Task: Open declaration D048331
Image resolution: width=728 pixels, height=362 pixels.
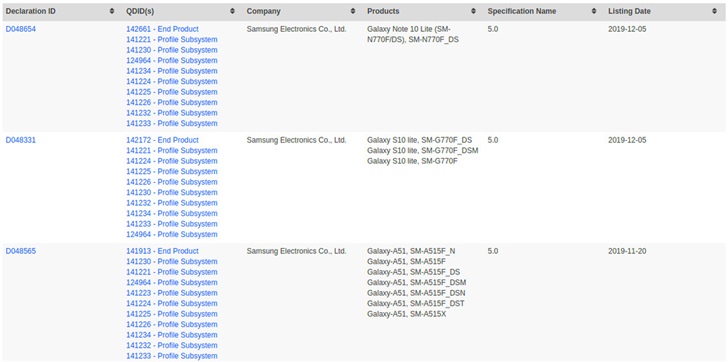Action: [20, 140]
